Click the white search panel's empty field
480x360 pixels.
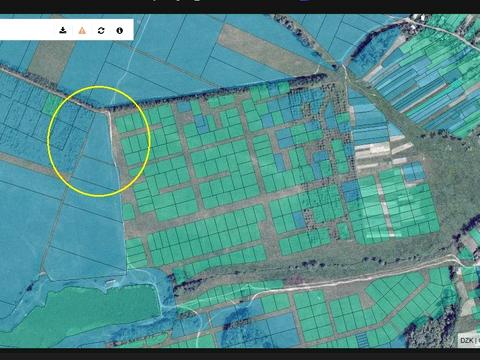point(27,30)
